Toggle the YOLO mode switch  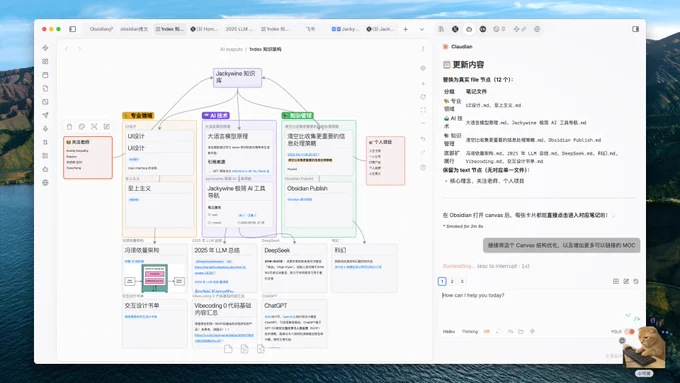click(x=629, y=331)
